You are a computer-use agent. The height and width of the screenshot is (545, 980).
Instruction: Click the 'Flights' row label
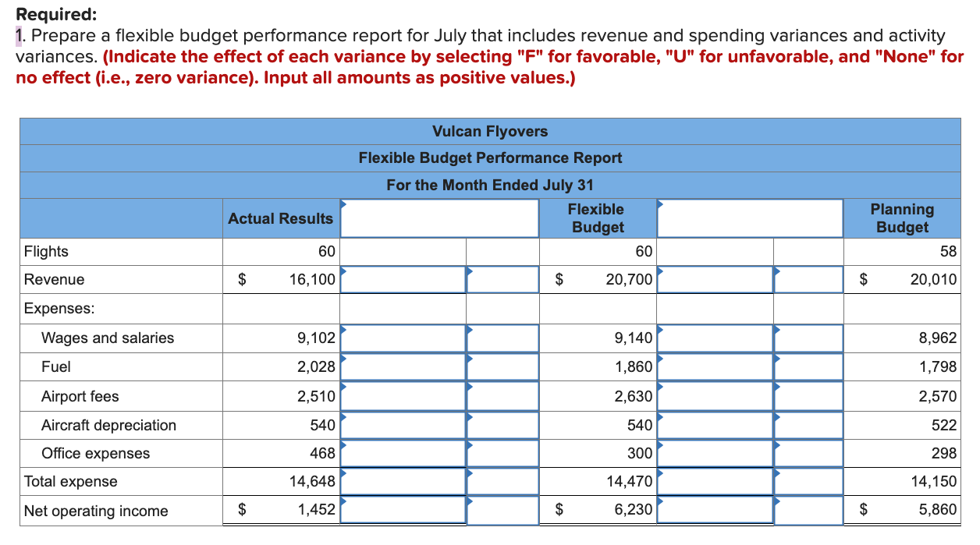pyautogui.click(x=46, y=251)
